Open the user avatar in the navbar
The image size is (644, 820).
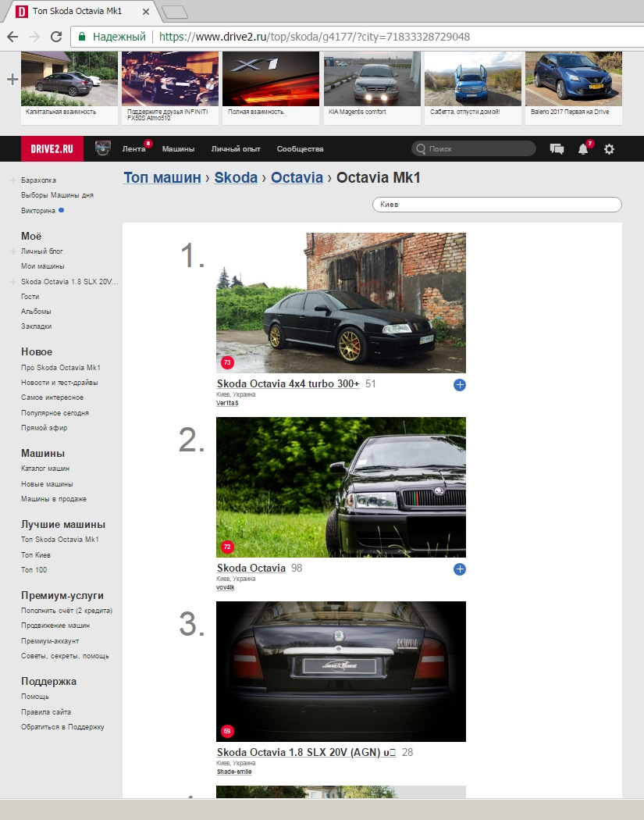click(103, 148)
